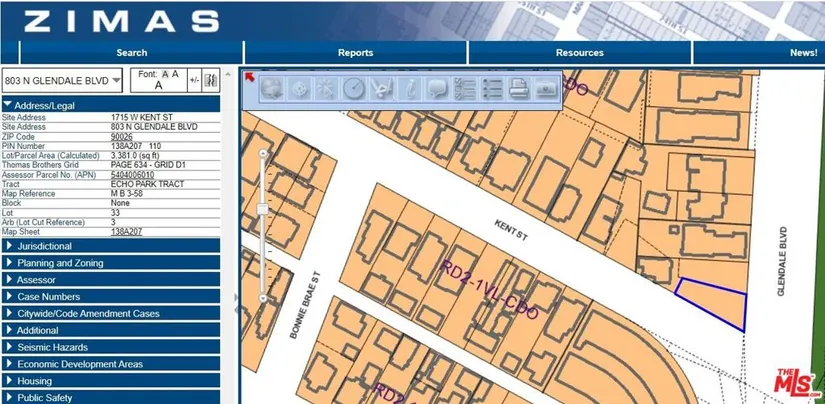Open the Reports menu
This screenshot has height=404, width=825.
click(355, 53)
